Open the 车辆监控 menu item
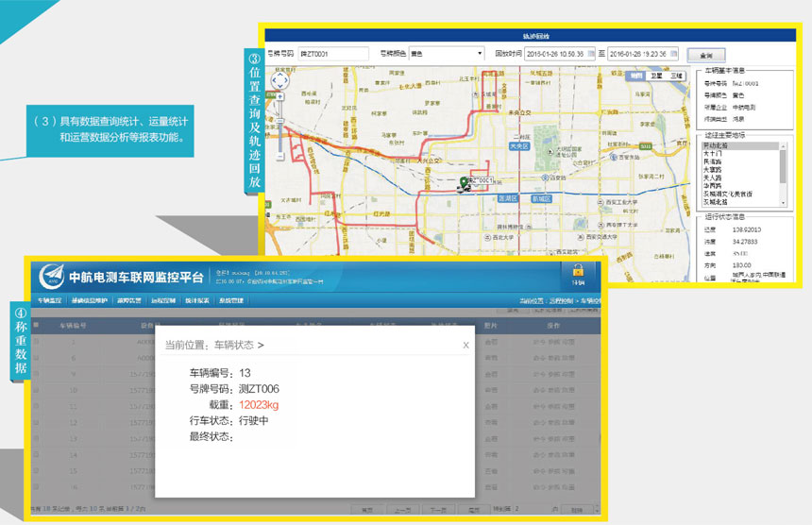Viewport: 812px width, 525px height. 50,300
